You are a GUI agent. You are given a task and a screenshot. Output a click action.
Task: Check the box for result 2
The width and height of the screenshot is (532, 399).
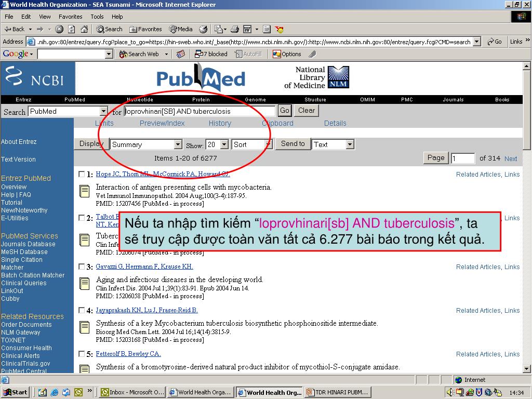[x=82, y=218]
